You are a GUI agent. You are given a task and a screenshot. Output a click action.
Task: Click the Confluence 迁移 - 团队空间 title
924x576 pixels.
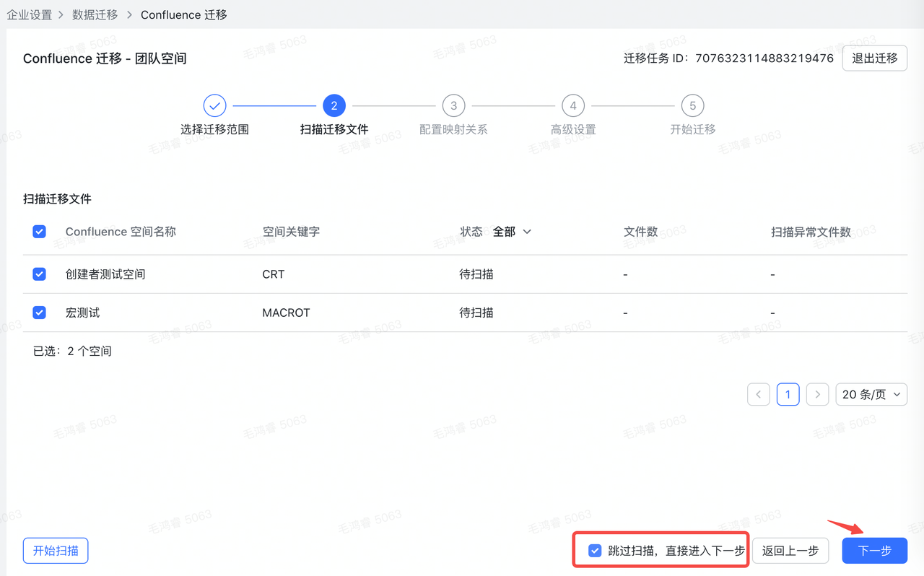click(105, 58)
